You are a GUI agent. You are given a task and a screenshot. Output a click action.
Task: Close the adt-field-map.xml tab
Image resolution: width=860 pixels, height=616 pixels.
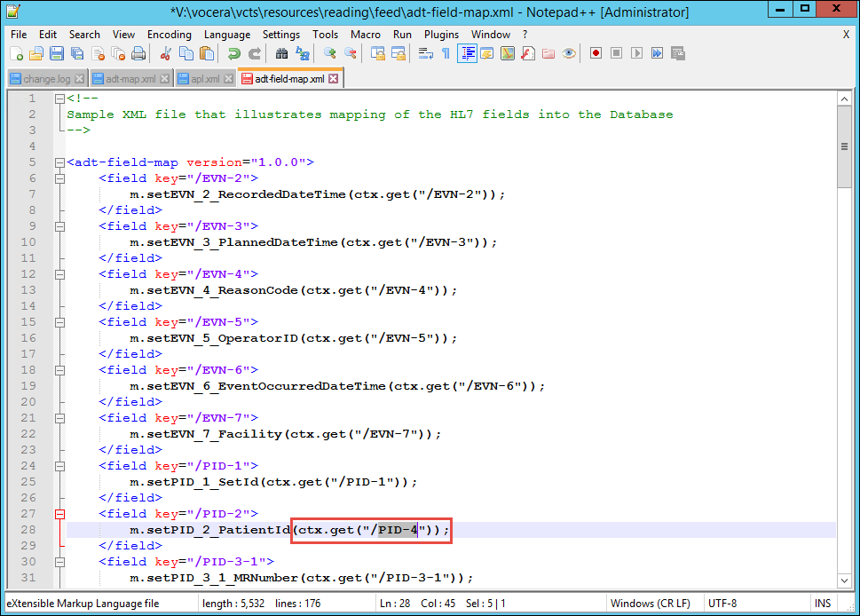click(x=334, y=79)
